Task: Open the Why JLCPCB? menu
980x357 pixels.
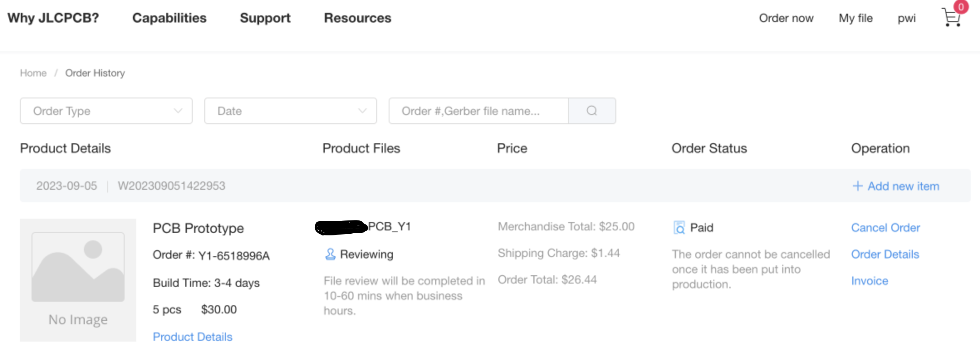Action: (x=53, y=18)
